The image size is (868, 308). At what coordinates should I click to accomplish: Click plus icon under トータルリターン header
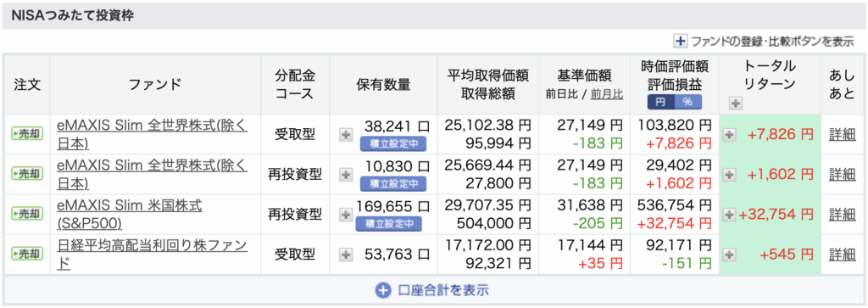(x=736, y=103)
